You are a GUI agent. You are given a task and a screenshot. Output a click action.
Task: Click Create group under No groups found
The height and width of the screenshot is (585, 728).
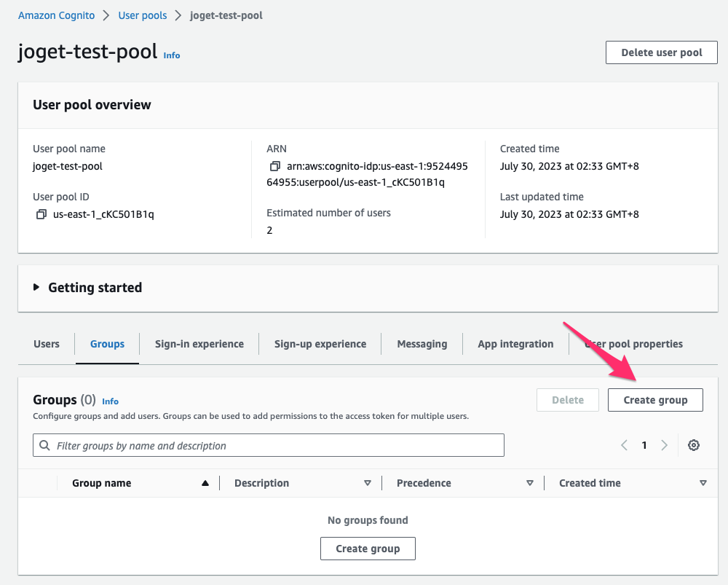click(368, 549)
